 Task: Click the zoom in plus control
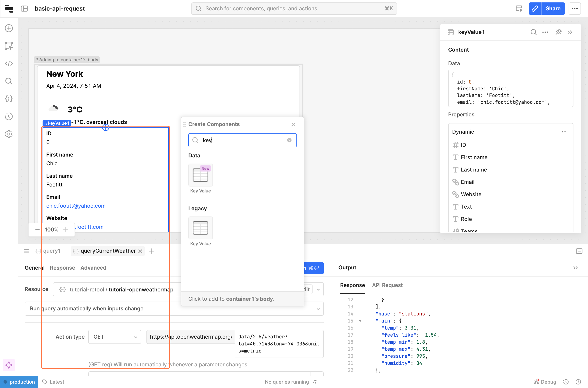point(66,230)
